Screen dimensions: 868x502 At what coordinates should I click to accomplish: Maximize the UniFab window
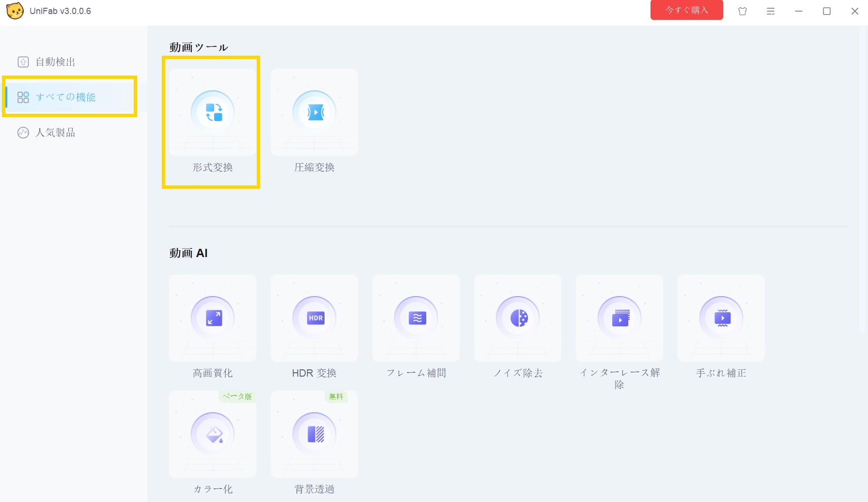click(x=827, y=11)
